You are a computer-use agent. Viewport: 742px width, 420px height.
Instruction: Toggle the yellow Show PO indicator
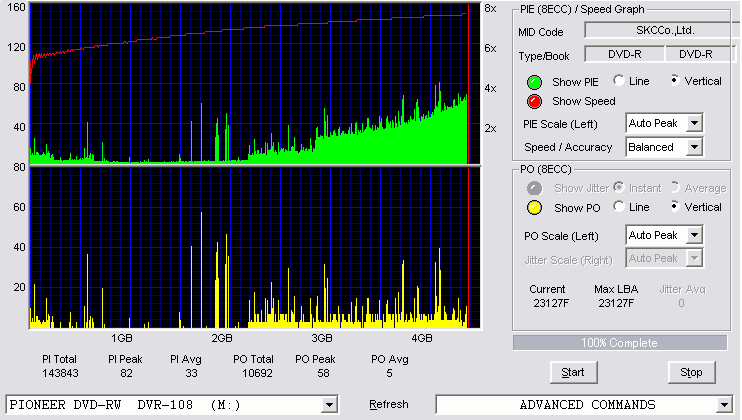coord(534,208)
